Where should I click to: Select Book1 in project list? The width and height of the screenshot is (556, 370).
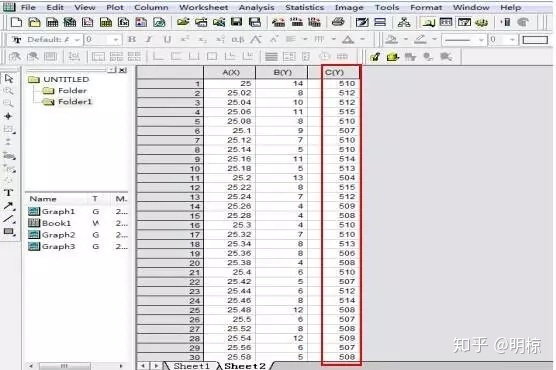[56, 223]
